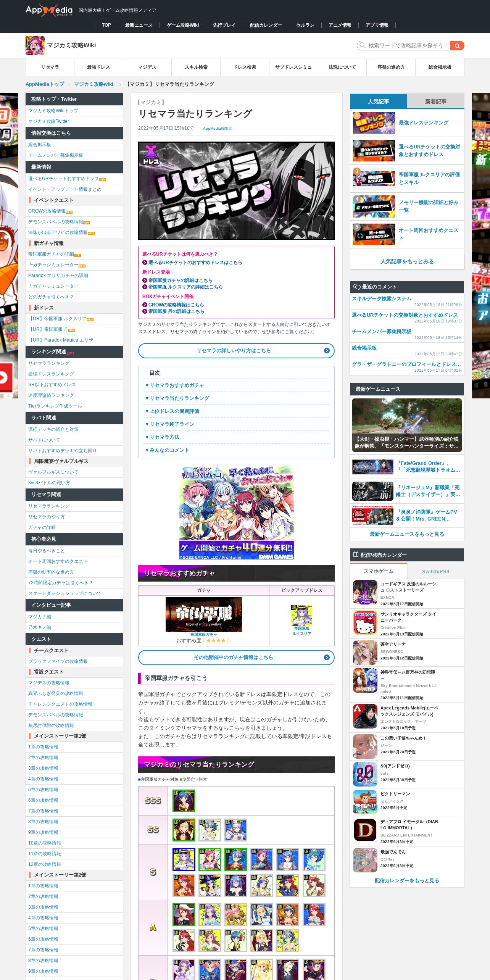Open Diablo Immortal app icon
The image size is (490, 980).
pos(365,830)
